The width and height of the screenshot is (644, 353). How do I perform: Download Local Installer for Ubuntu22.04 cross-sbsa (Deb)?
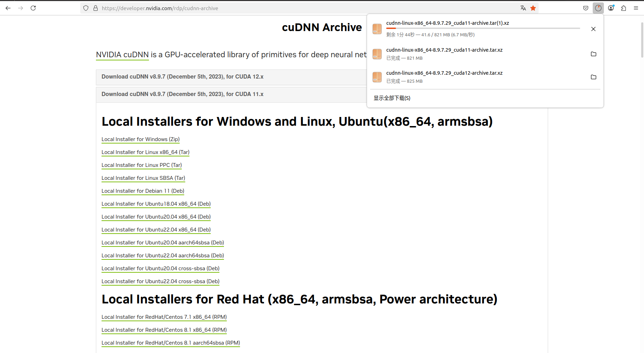tap(160, 281)
